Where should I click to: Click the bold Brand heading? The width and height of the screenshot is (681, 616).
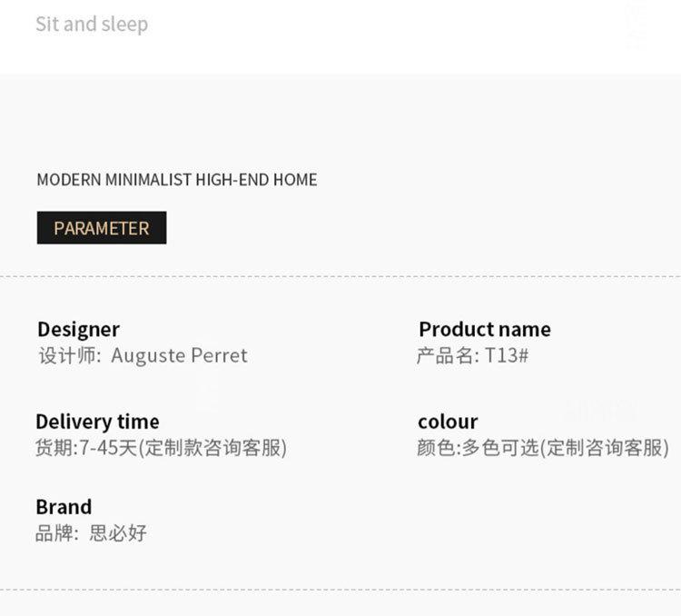(x=64, y=507)
